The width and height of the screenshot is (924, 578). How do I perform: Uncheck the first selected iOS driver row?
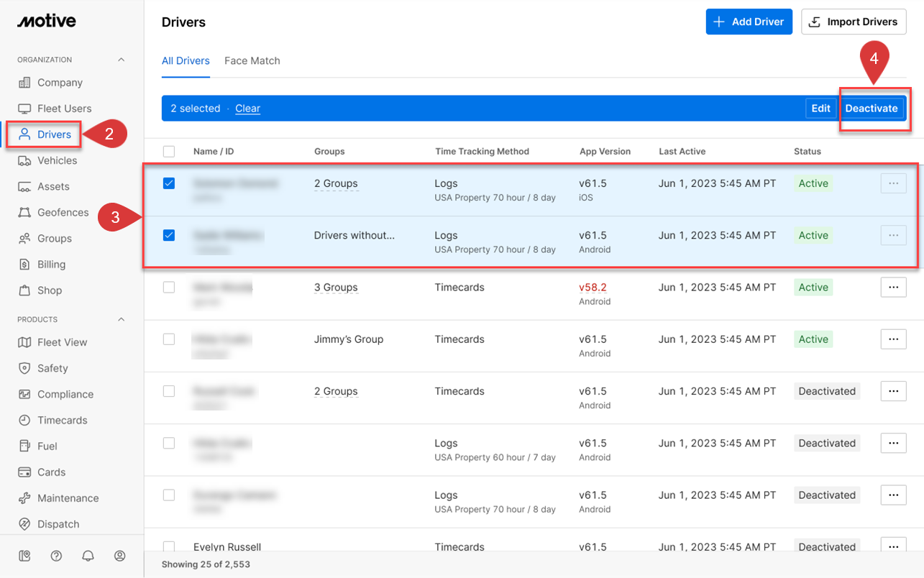coord(169,183)
